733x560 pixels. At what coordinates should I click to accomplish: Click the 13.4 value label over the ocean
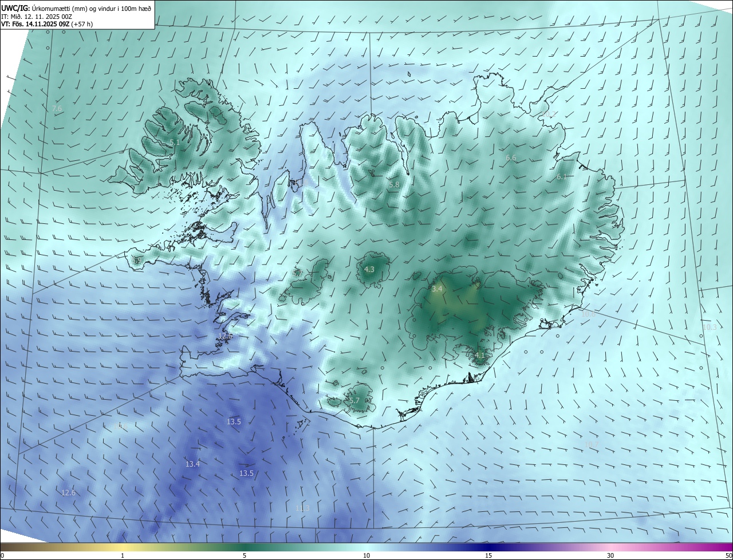tap(192, 464)
